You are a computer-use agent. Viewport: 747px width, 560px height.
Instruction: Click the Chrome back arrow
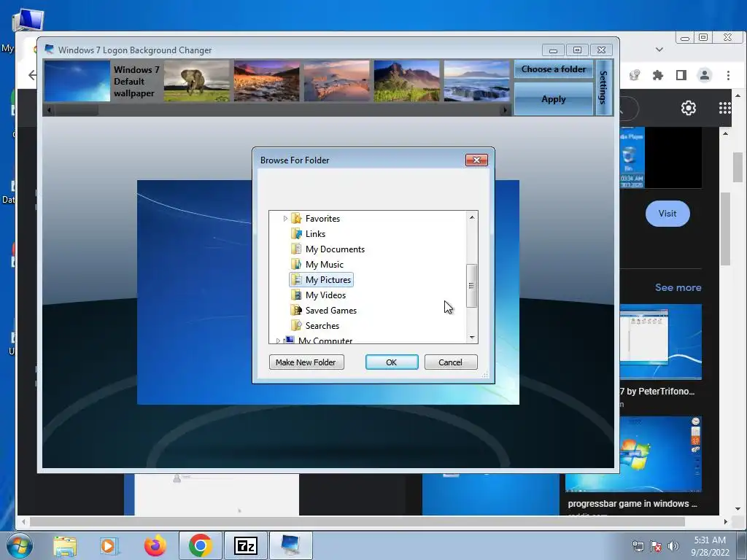(x=32, y=75)
